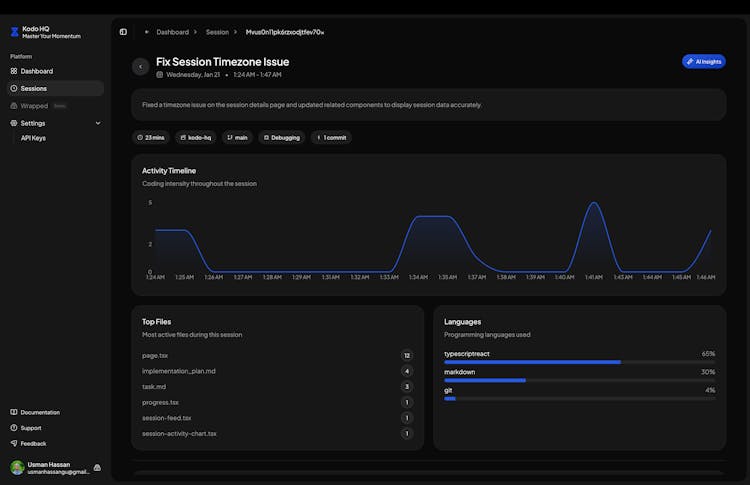Click Session in the breadcrumb
This screenshot has width=750, height=485.
tap(217, 32)
